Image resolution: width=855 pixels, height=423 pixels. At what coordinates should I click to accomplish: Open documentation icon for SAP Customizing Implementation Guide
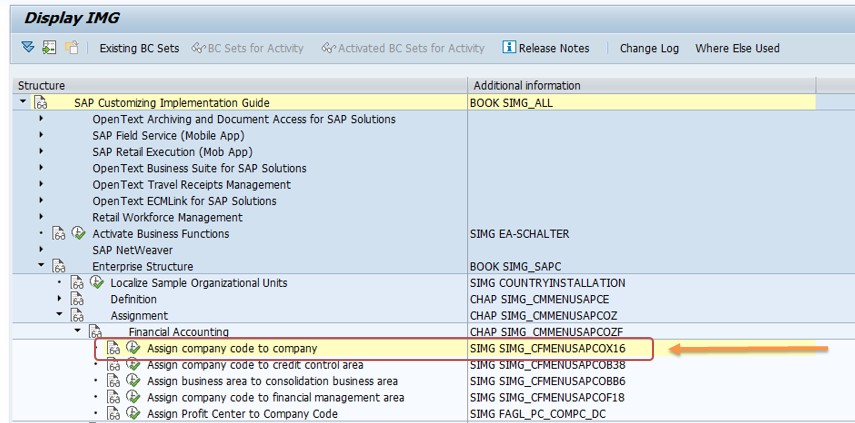pyautogui.click(x=40, y=102)
